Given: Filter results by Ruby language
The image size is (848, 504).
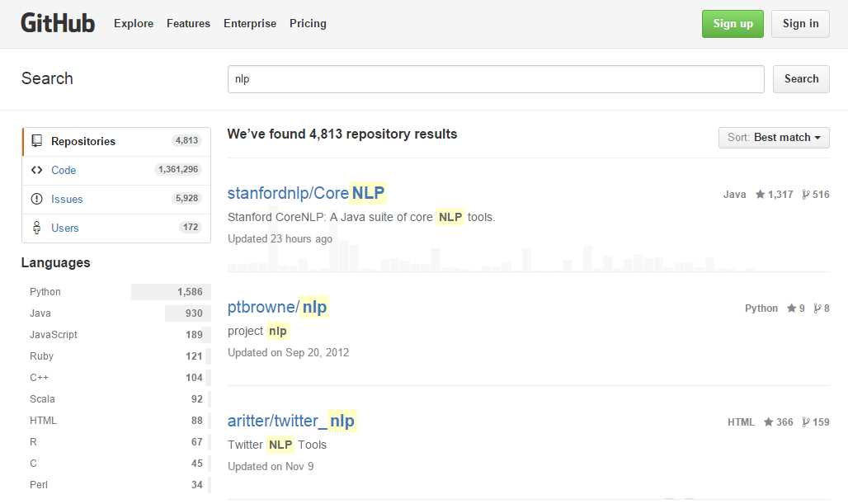Looking at the screenshot, I should click(x=41, y=356).
